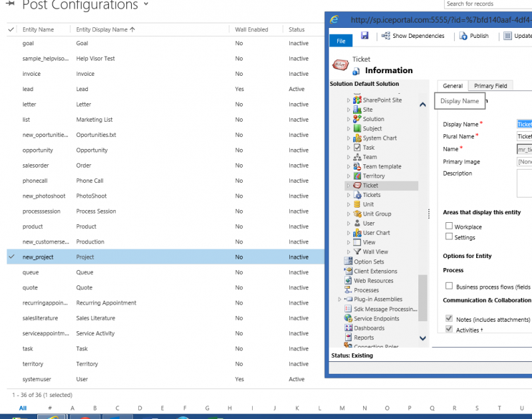Sort by the Wall Enabled column header
The height and width of the screenshot is (419, 532).
coord(251,29)
